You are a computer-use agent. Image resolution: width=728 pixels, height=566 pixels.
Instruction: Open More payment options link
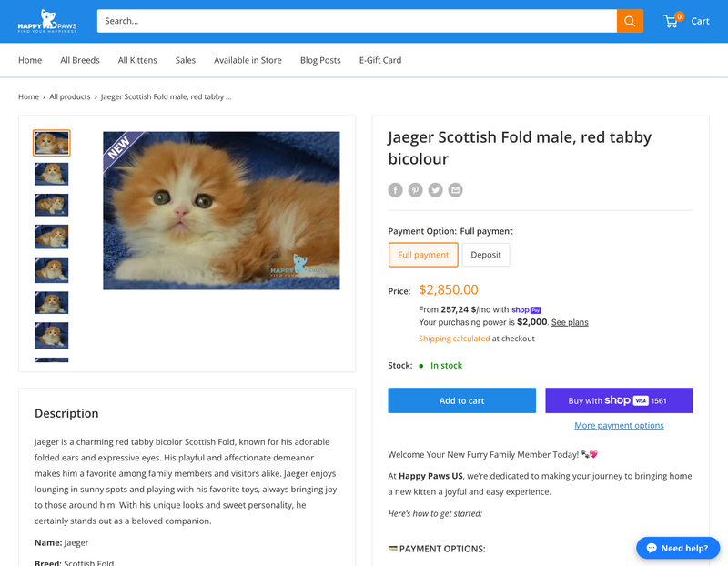pyautogui.click(x=619, y=426)
